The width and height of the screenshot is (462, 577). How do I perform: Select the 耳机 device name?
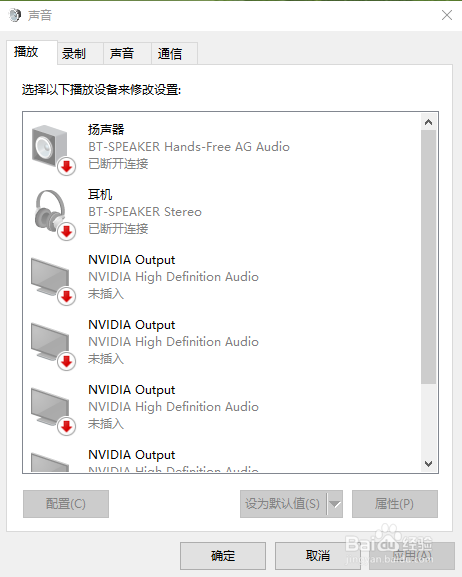point(100,194)
